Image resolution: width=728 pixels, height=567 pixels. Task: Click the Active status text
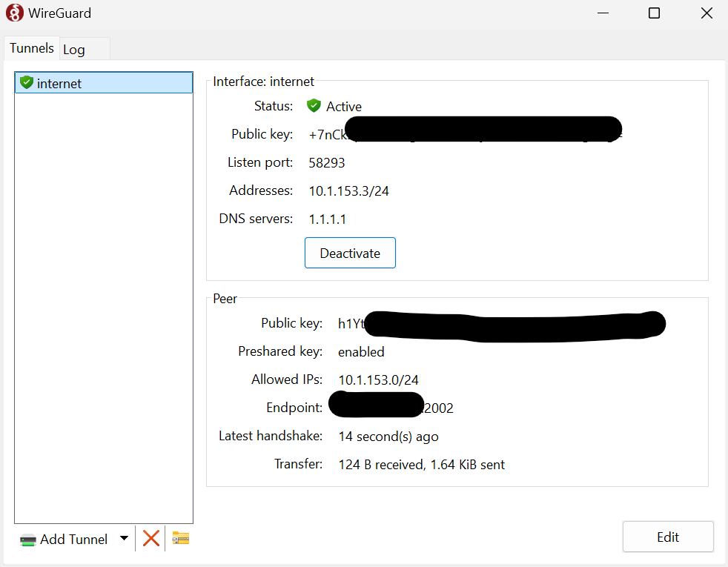pos(343,107)
